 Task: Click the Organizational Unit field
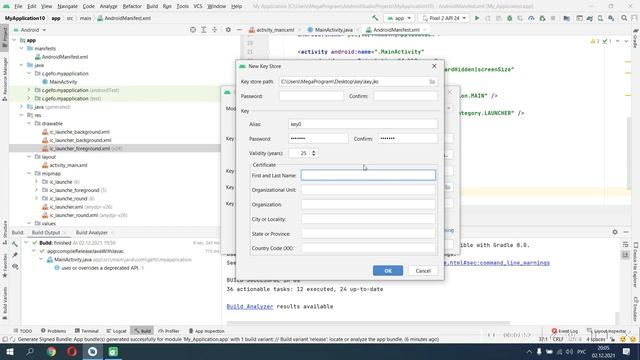tap(368, 190)
